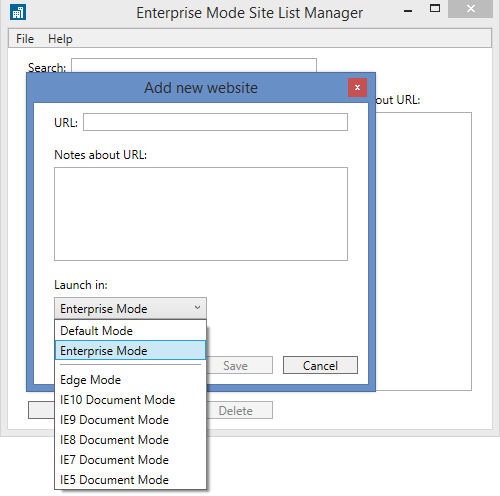Click the Save button in dialog
The image size is (500, 496).
(239, 365)
